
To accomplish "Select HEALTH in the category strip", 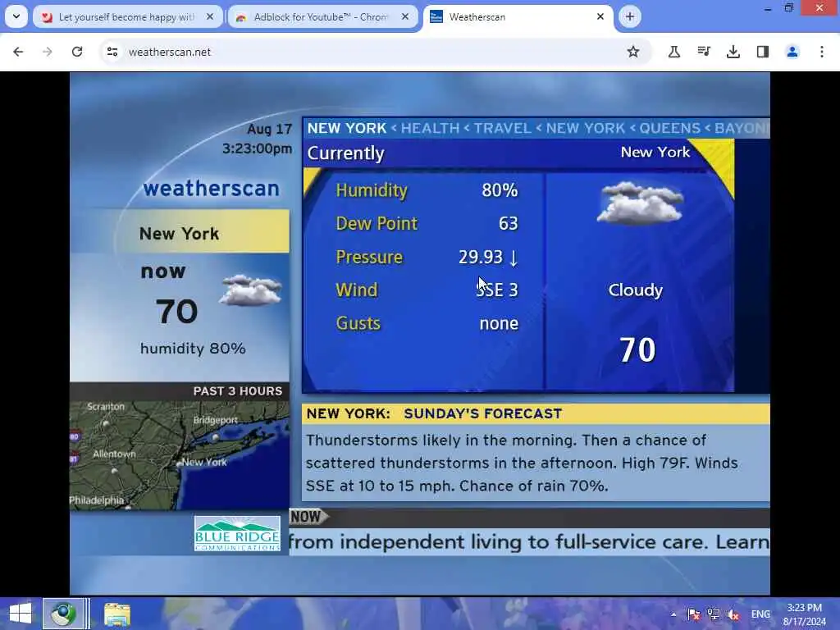I will pyautogui.click(x=430, y=128).
